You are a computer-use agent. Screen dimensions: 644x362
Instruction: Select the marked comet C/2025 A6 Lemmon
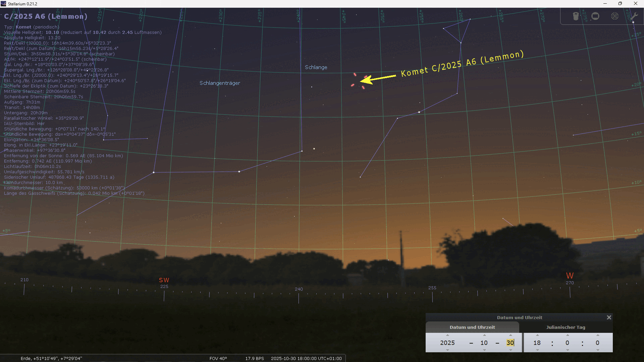pyautogui.click(x=359, y=80)
